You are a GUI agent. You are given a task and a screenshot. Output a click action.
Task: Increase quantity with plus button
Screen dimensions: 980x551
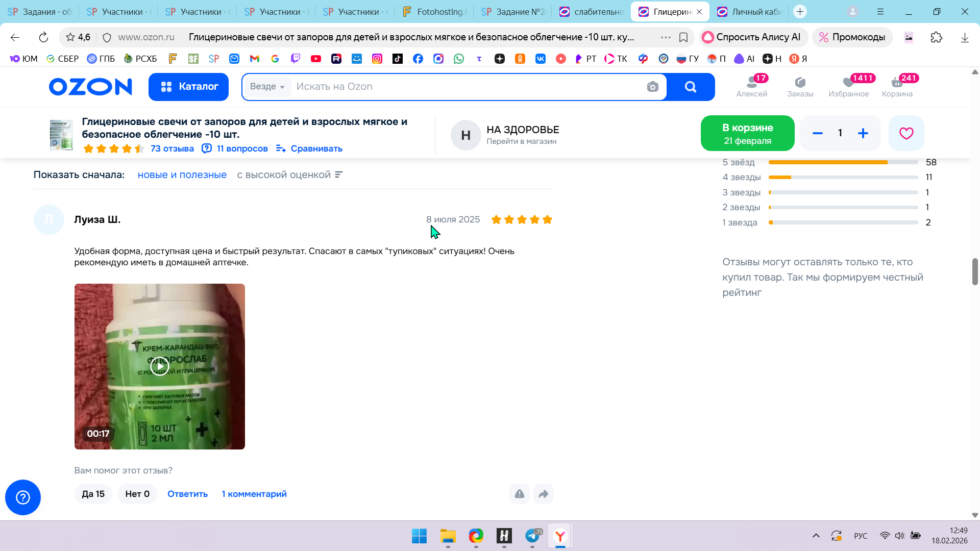[863, 133]
